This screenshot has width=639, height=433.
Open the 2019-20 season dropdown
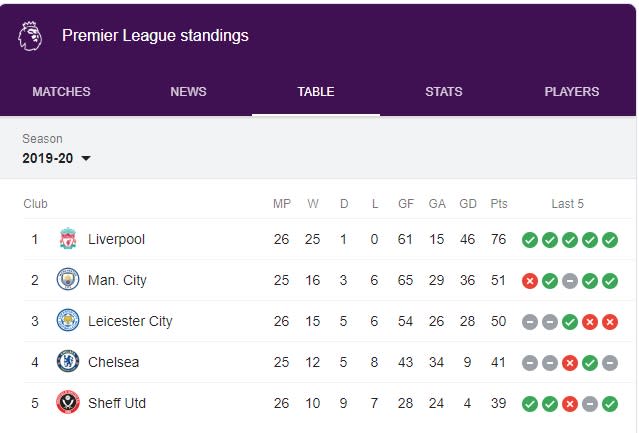click(56, 158)
